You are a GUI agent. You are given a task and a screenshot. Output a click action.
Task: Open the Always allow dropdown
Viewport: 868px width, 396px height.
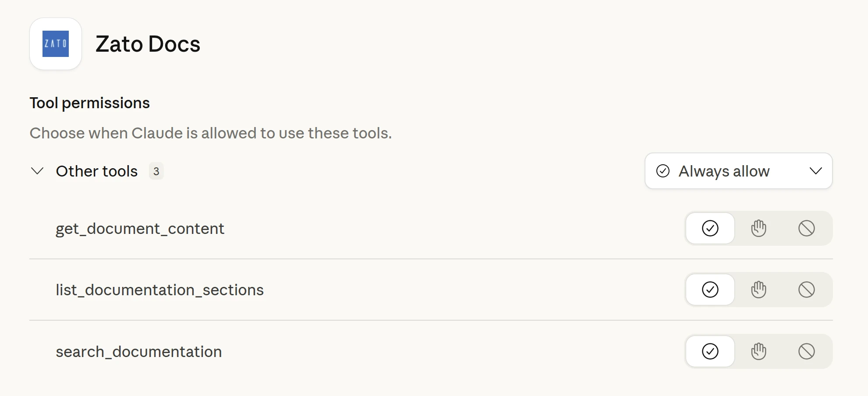(x=724, y=171)
